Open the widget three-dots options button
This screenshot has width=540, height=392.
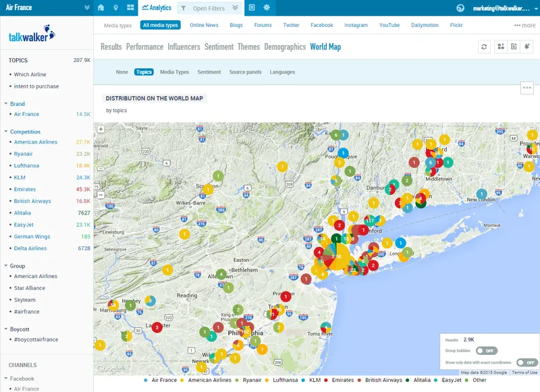[x=527, y=88]
